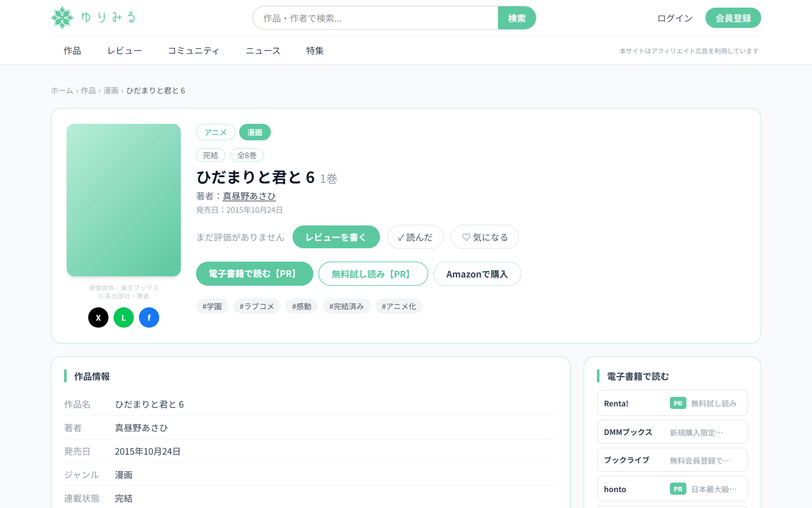Viewport: 812px width, 508px height.
Task: Open author 真昼野あさひ link
Action: [249, 196]
